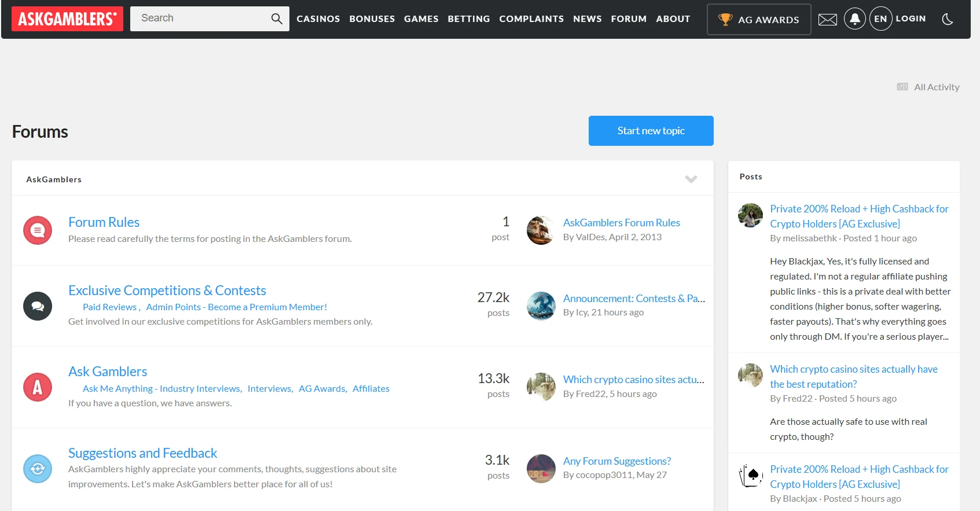Open the Casinos menu
Screen dimensions: 980x511
[318, 19]
